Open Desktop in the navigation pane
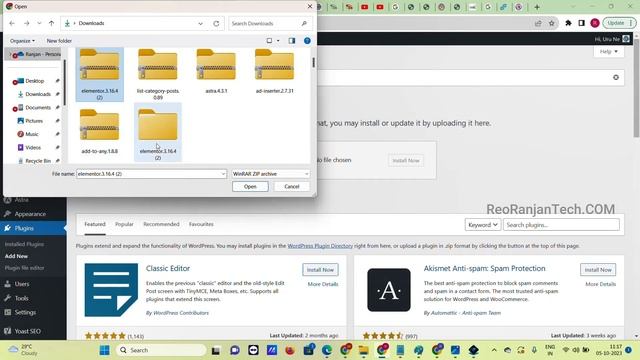Screen dimensions: 640x360 (x=35, y=81)
